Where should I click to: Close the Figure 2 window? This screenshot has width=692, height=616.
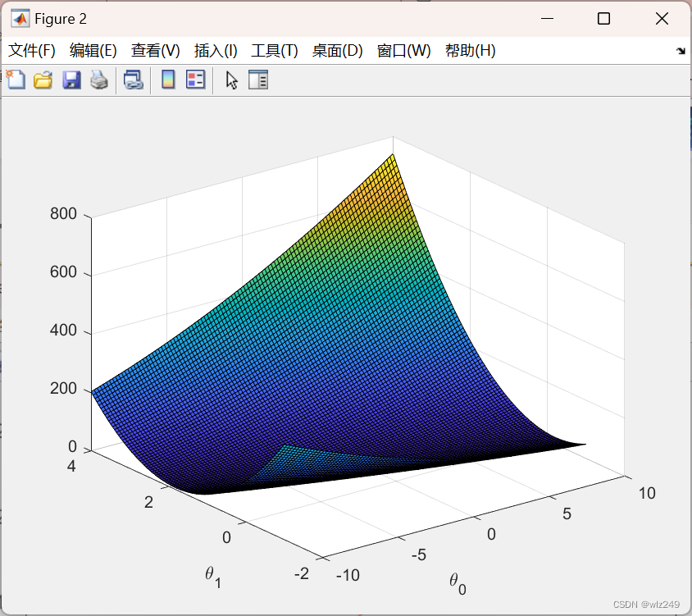662,19
